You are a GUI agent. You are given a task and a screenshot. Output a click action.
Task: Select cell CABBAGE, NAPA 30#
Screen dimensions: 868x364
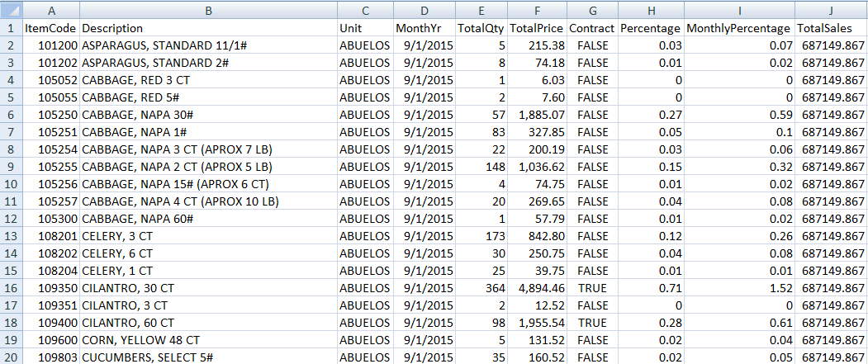pyautogui.click(x=209, y=115)
